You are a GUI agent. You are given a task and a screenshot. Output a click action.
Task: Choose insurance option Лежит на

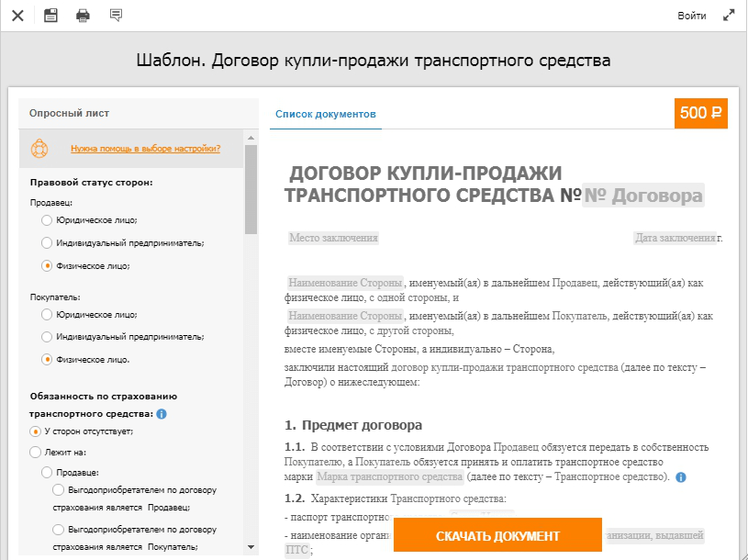36,452
